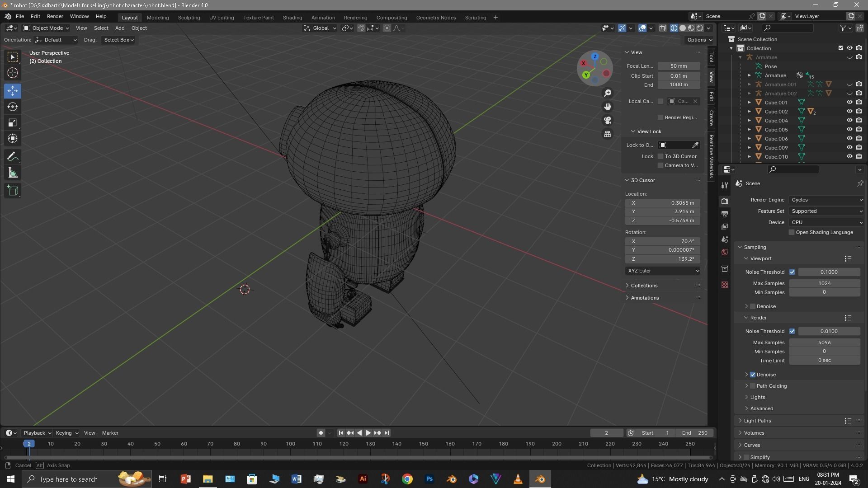
Task: Select the Select Box tool
Action: (x=13, y=57)
